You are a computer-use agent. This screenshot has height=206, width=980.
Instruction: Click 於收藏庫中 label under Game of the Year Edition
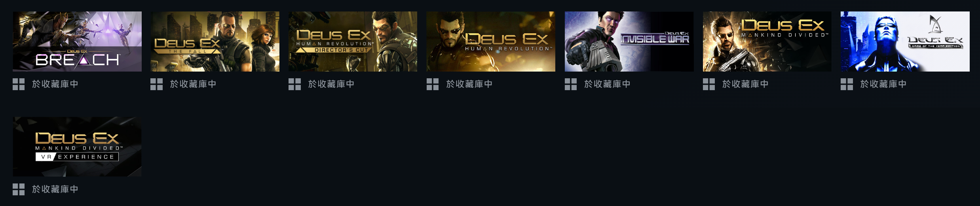click(x=883, y=84)
